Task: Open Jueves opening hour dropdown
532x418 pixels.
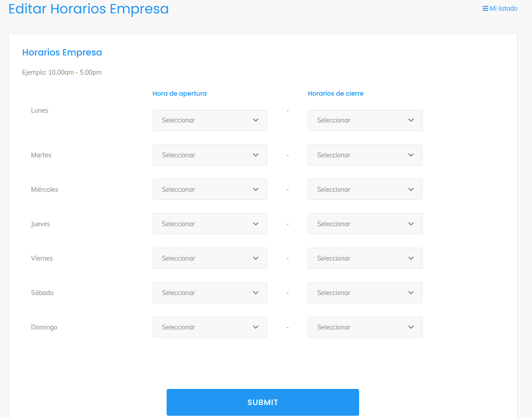Action: [x=209, y=224]
